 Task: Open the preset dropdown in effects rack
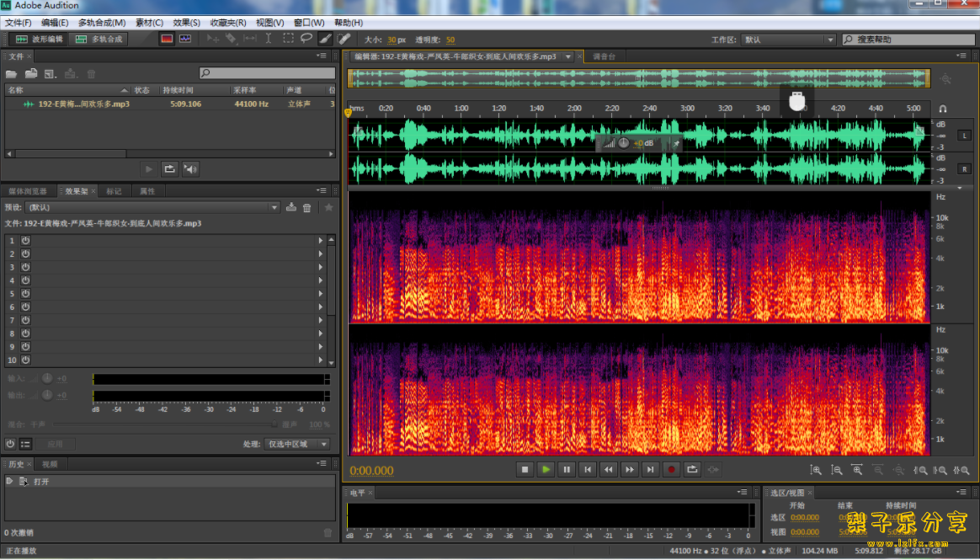274,207
